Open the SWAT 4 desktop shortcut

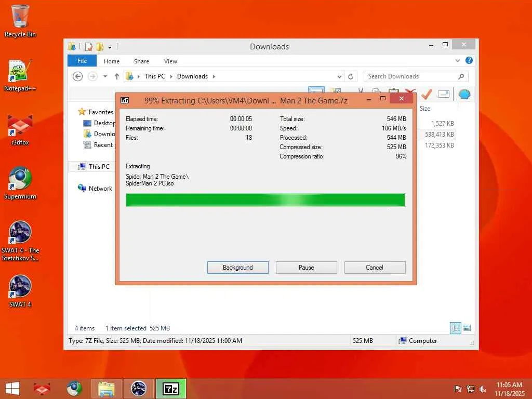click(x=20, y=291)
